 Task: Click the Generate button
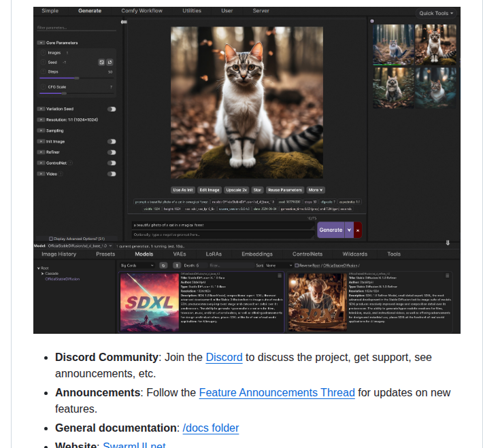331,230
